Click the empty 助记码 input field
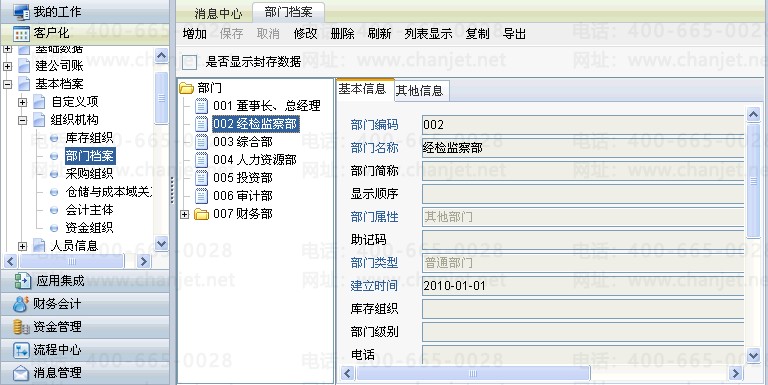 pyautogui.click(x=583, y=240)
